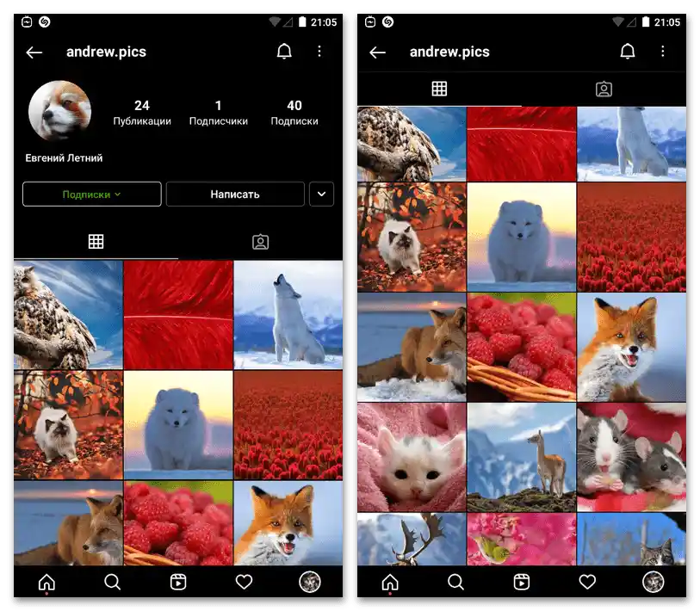Open sitting fox at sunset photo, right phone
Viewport: 700px width, 611px height.
click(412, 347)
